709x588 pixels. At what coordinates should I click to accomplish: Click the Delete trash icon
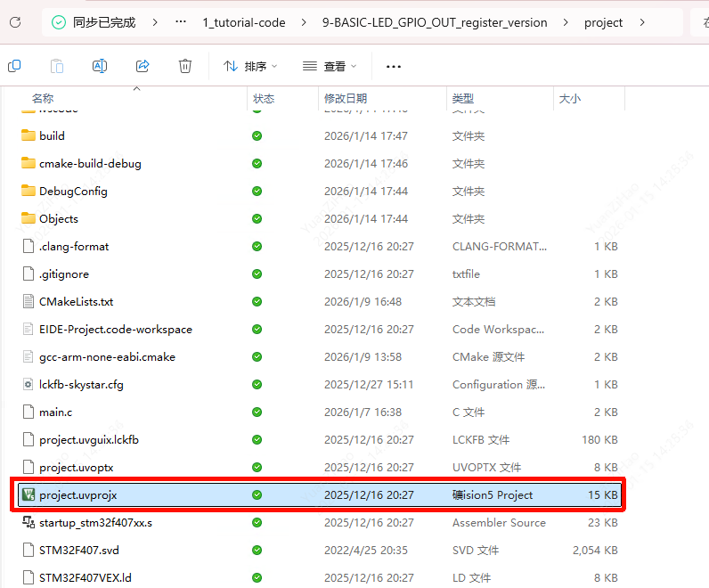coord(185,66)
